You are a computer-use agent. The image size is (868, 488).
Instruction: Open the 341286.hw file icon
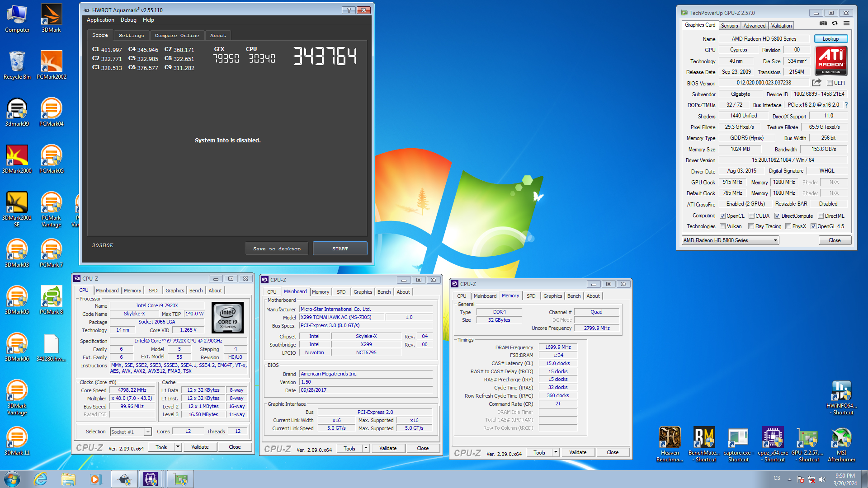[x=51, y=347]
